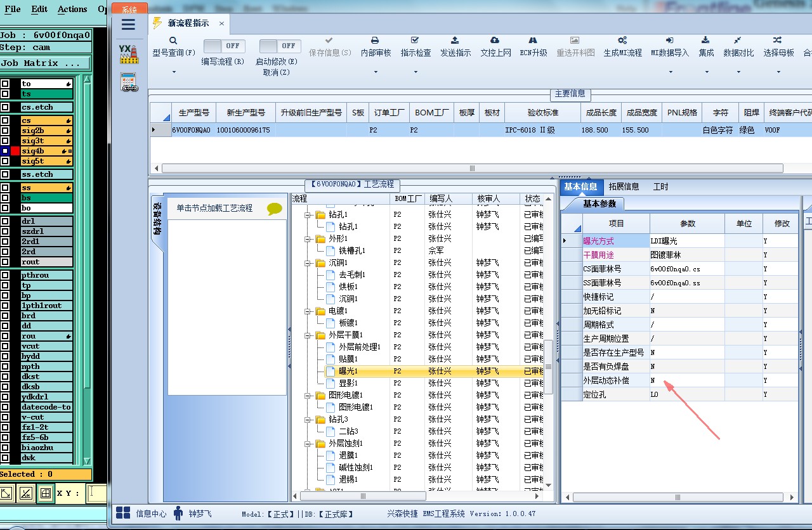Toggle the checkbox of layer sig4b

click(5, 151)
